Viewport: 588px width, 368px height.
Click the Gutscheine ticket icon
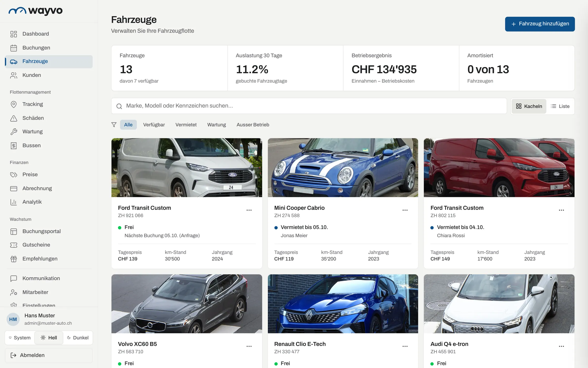point(14,245)
